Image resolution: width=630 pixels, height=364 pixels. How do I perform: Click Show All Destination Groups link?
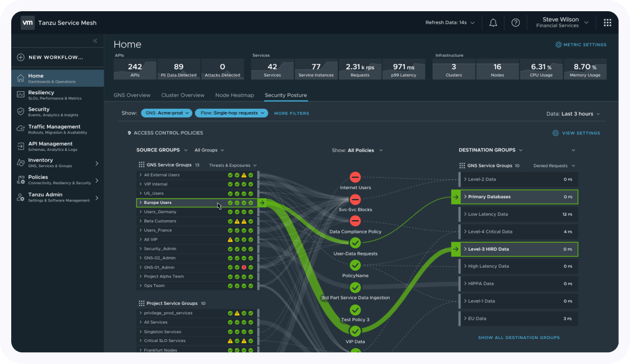(519, 337)
